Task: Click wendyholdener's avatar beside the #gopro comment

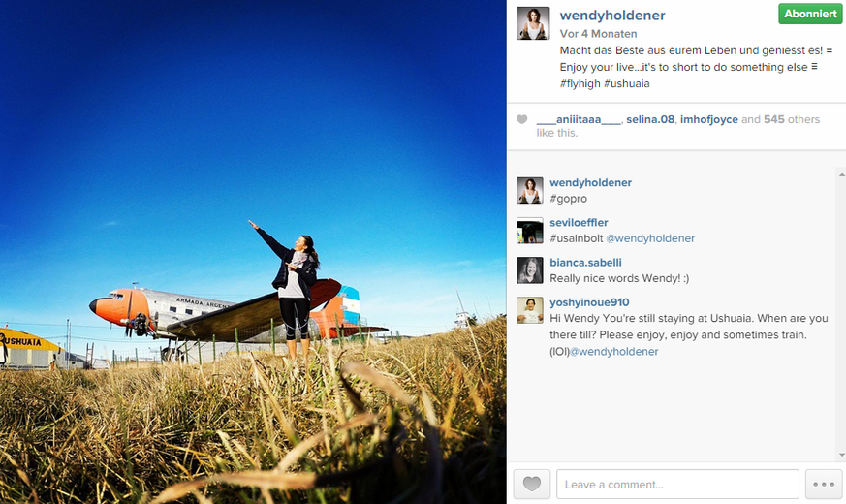Action: [x=530, y=191]
